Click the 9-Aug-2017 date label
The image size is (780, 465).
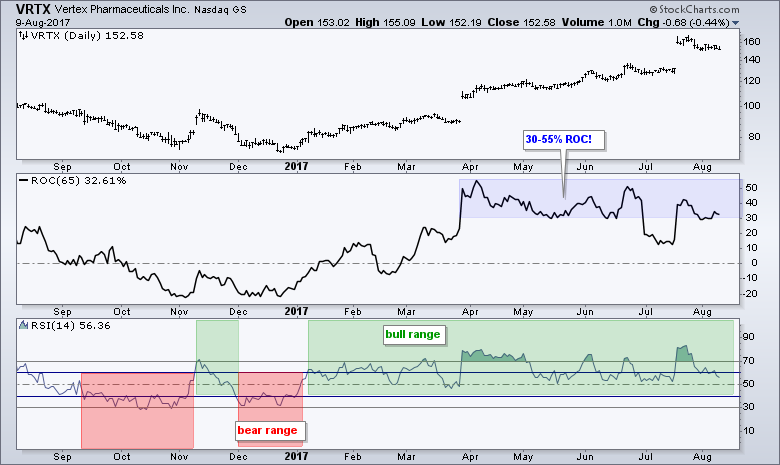pyautogui.click(x=43, y=22)
